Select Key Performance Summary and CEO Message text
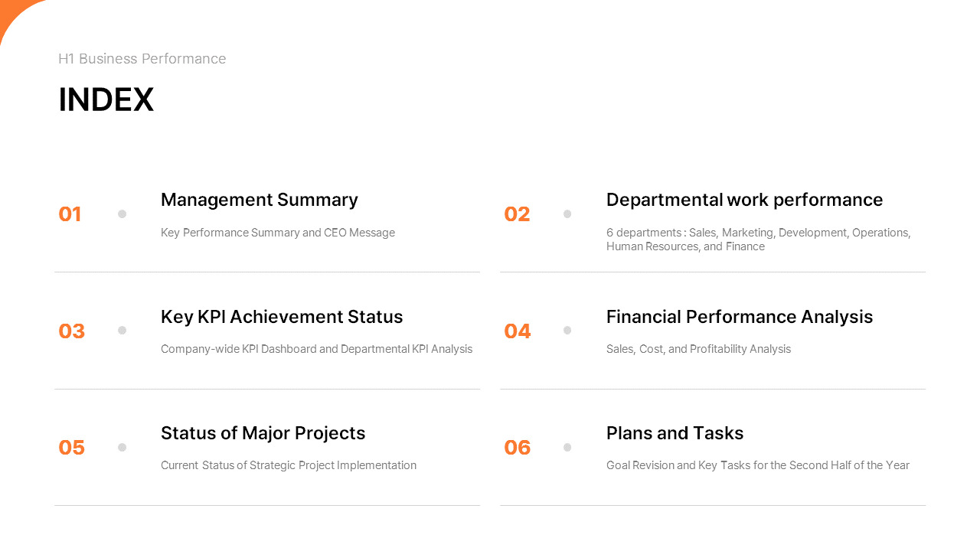 [x=278, y=233]
